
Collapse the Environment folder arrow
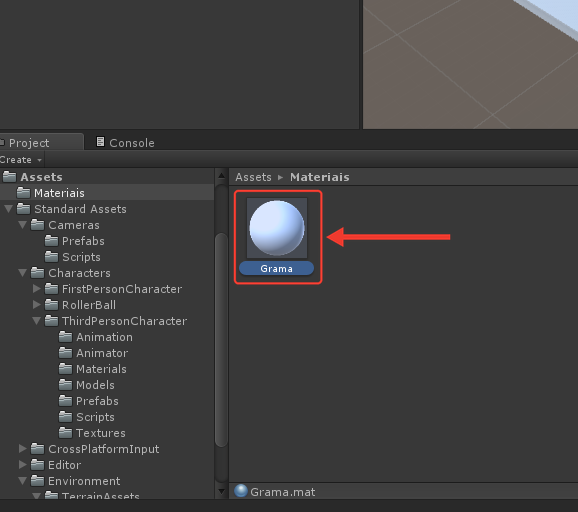click(22, 481)
